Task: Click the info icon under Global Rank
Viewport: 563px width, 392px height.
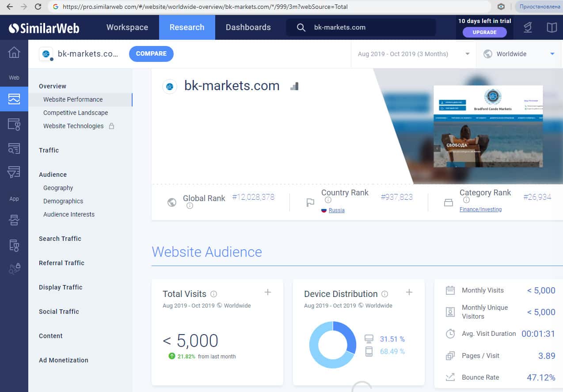Action: point(190,206)
